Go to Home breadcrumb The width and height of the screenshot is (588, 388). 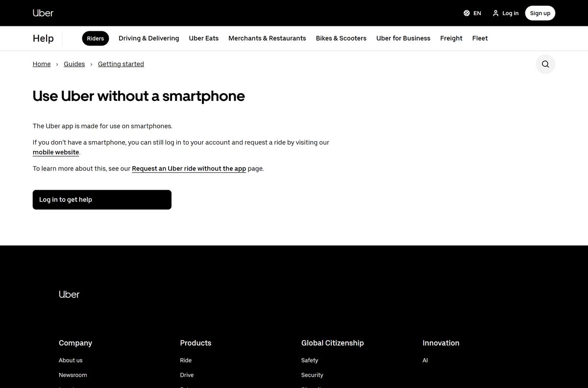tap(42, 64)
